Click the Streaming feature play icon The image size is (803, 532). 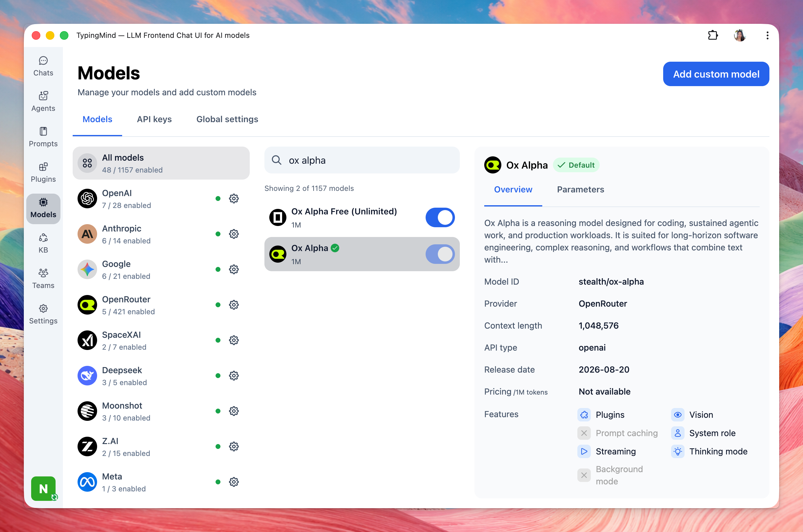point(584,451)
